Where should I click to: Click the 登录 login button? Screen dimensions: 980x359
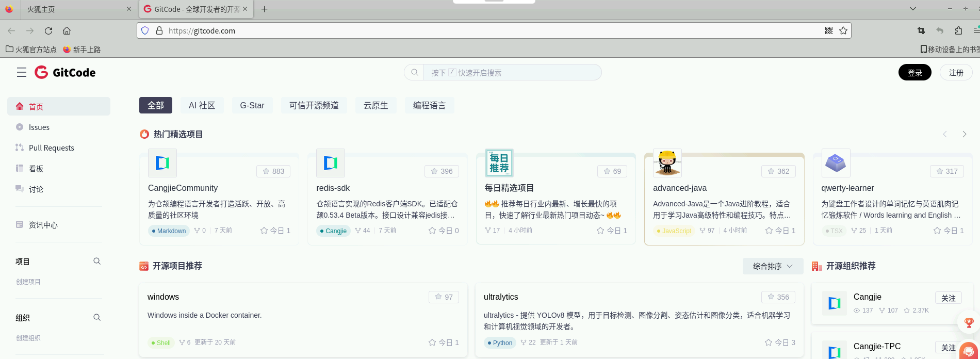914,73
